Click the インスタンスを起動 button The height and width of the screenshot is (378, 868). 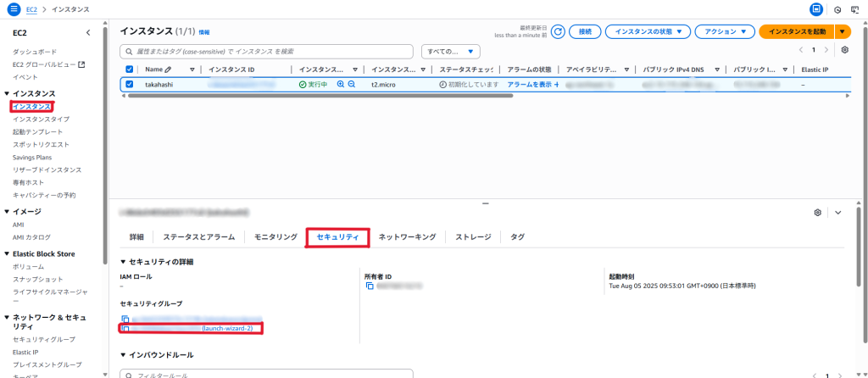(x=797, y=31)
